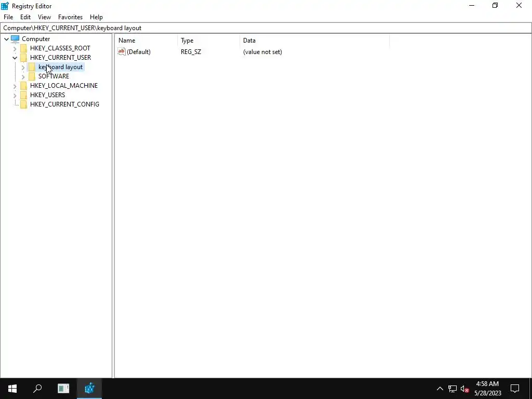
Task: Select the SOFTWARE key
Action: click(54, 76)
